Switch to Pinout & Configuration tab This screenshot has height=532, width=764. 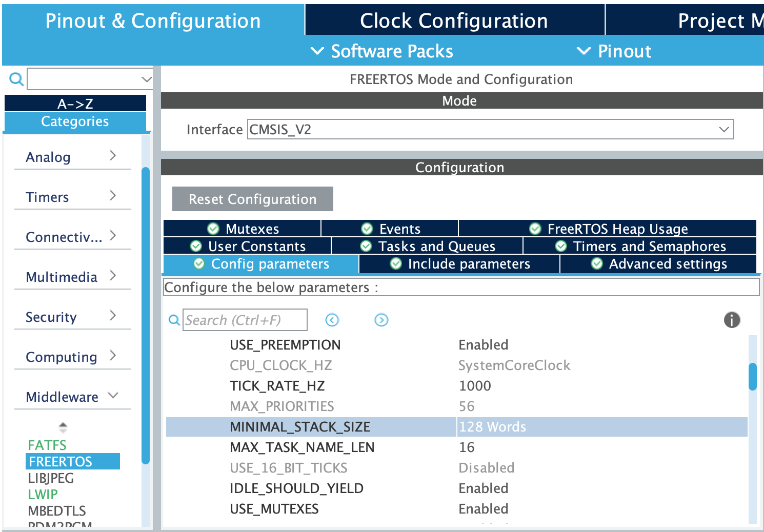tap(153, 21)
